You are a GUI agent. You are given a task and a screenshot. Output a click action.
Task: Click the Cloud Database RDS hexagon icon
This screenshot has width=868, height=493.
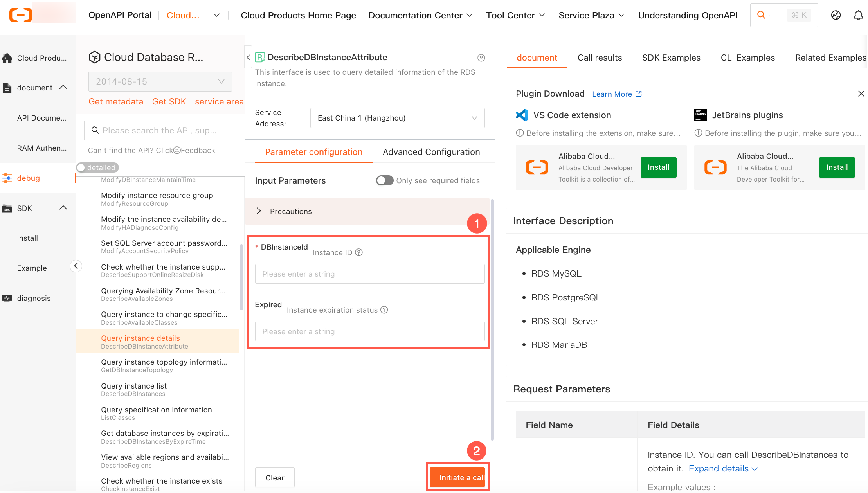click(94, 57)
